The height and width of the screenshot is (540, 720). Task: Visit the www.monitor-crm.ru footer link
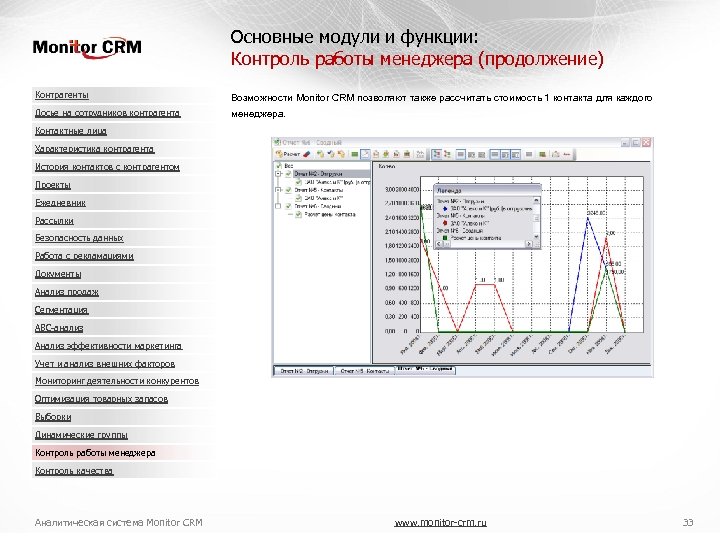pyautogui.click(x=440, y=523)
